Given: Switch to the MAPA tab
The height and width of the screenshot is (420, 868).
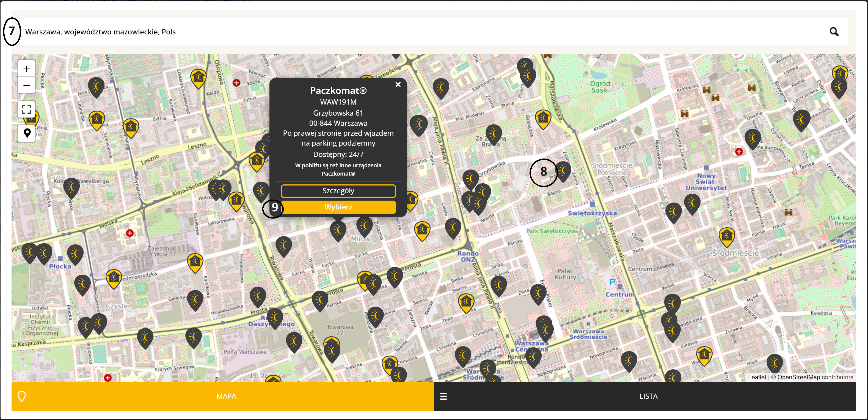Looking at the screenshot, I should (x=226, y=396).
